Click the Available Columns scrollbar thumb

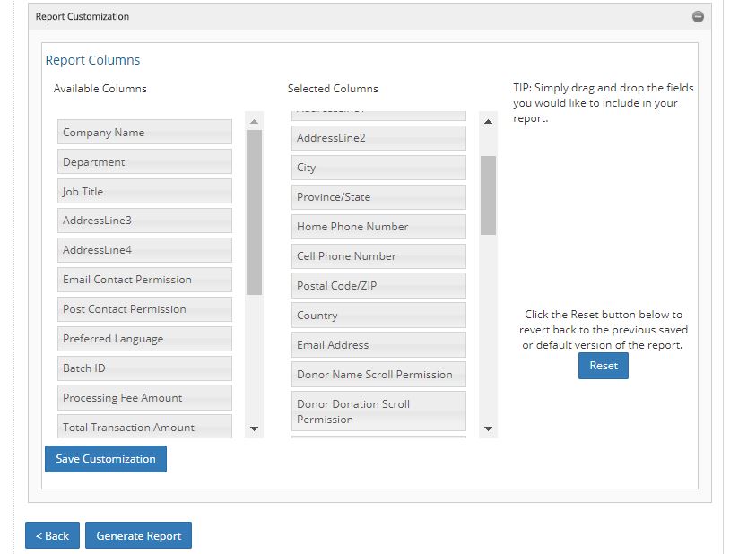[254, 212]
